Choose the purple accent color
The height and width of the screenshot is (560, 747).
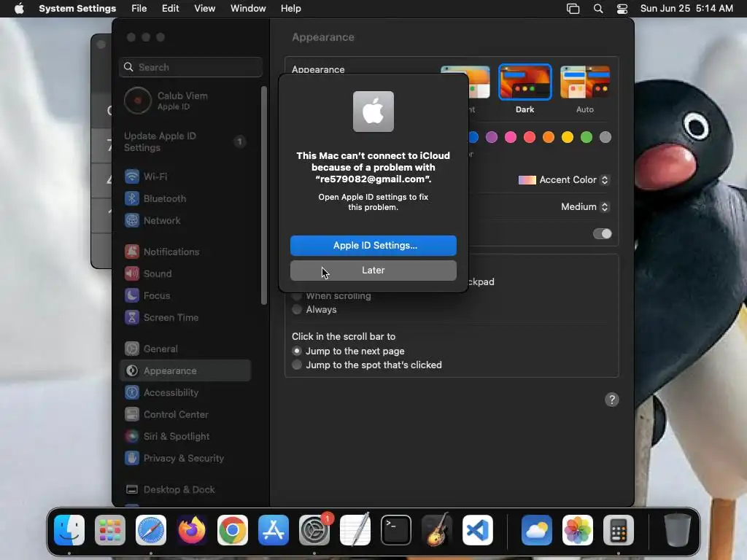pos(492,138)
